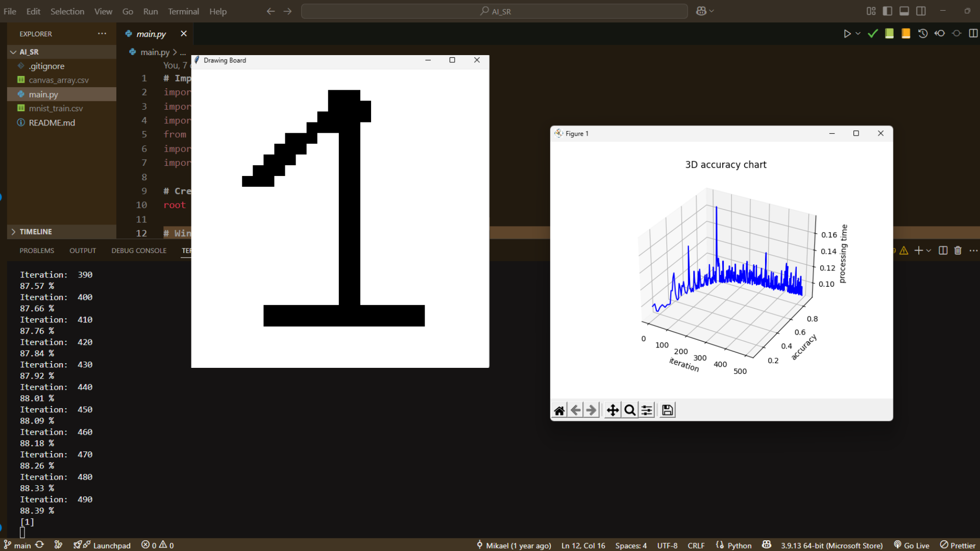The height and width of the screenshot is (551, 980).
Task: Split the editor using the top-right icon
Action: point(974,33)
